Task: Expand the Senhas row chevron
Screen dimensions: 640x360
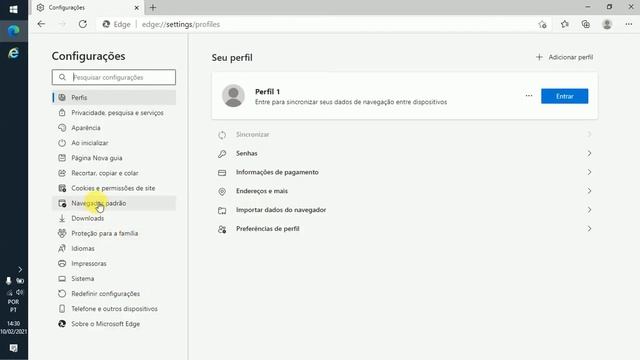Action: (589, 153)
